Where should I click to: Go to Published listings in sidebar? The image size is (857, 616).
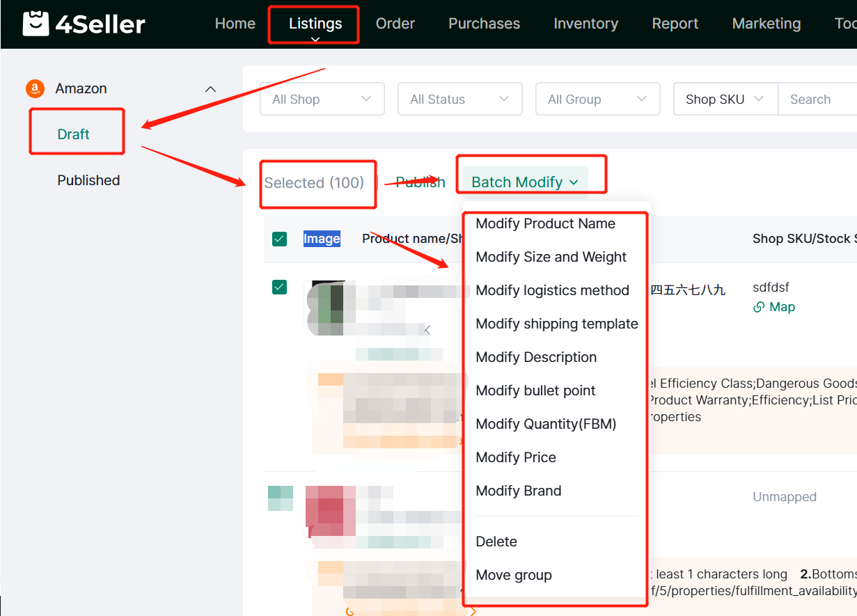click(88, 180)
